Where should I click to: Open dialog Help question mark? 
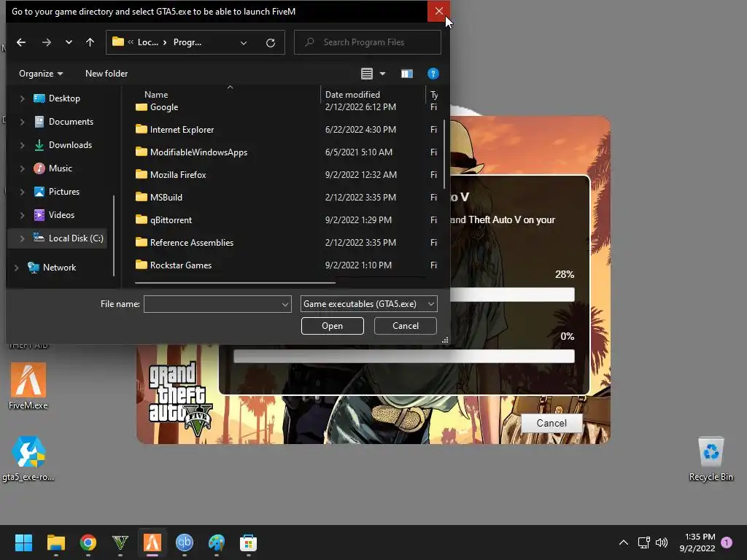pyautogui.click(x=433, y=74)
